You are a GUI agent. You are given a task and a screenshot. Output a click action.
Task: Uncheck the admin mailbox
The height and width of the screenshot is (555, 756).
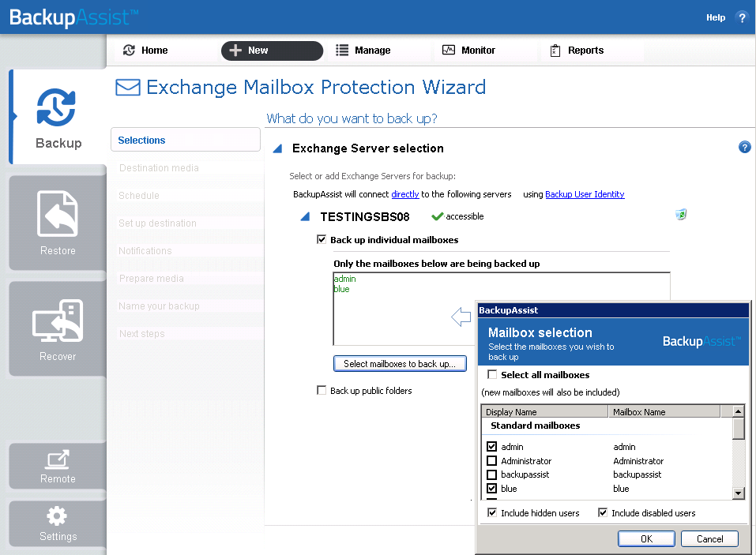pos(492,447)
